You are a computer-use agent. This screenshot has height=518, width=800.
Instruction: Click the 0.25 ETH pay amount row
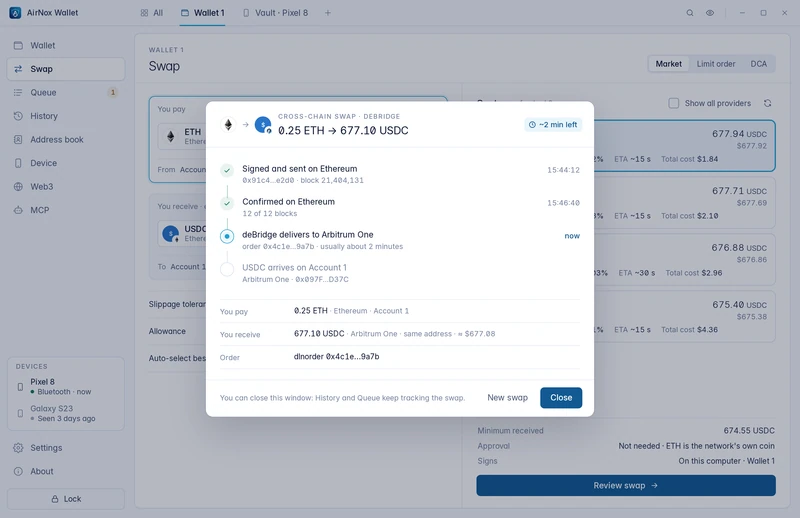coord(400,311)
